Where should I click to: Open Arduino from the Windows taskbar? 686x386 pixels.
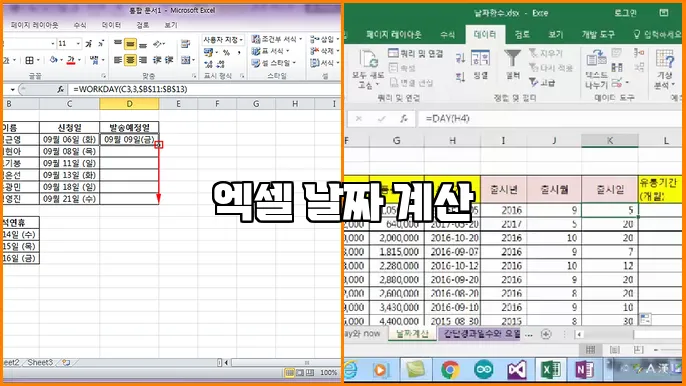point(483,370)
